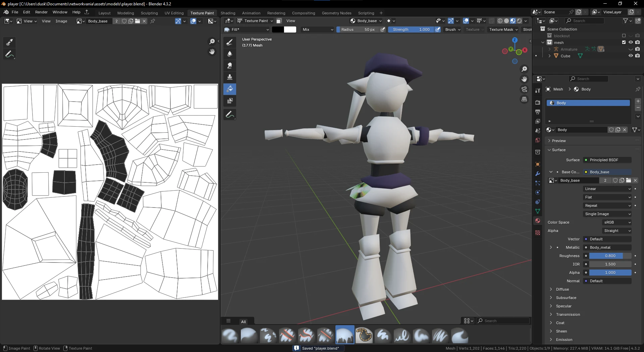This screenshot has height=352, width=644.
Task: Open the Render menu
Action: coord(41,12)
